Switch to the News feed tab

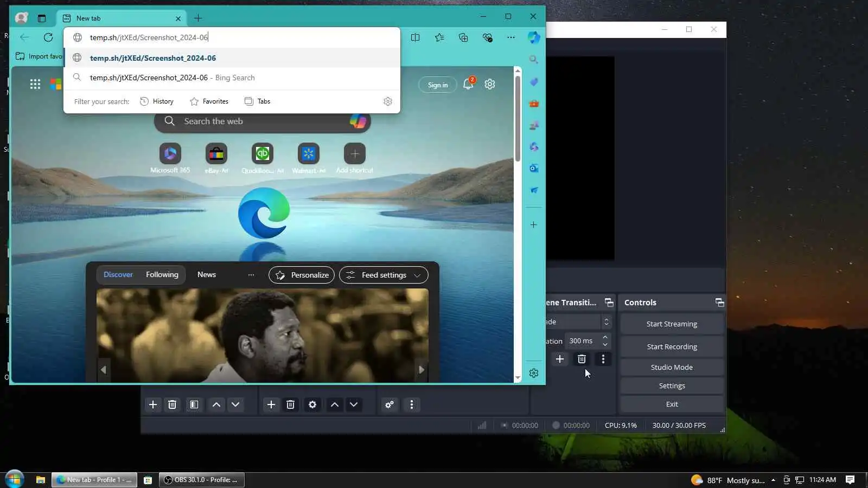click(x=207, y=275)
